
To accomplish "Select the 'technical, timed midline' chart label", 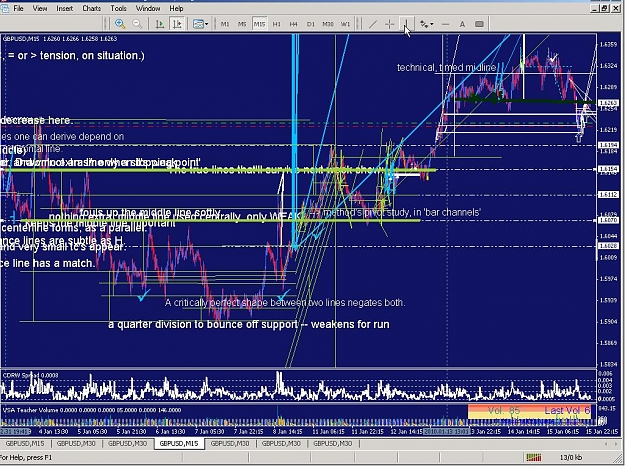I will tap(447, 67).
